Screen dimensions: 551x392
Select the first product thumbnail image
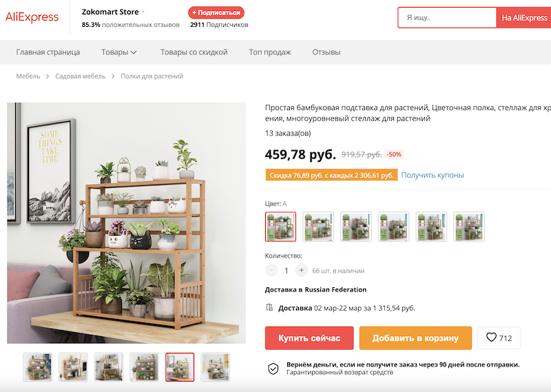[x=37, y=367]
